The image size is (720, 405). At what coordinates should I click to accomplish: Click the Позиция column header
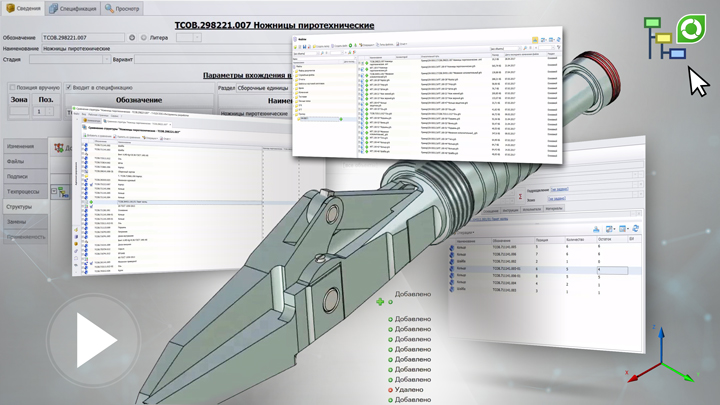[x=549, y=240]
